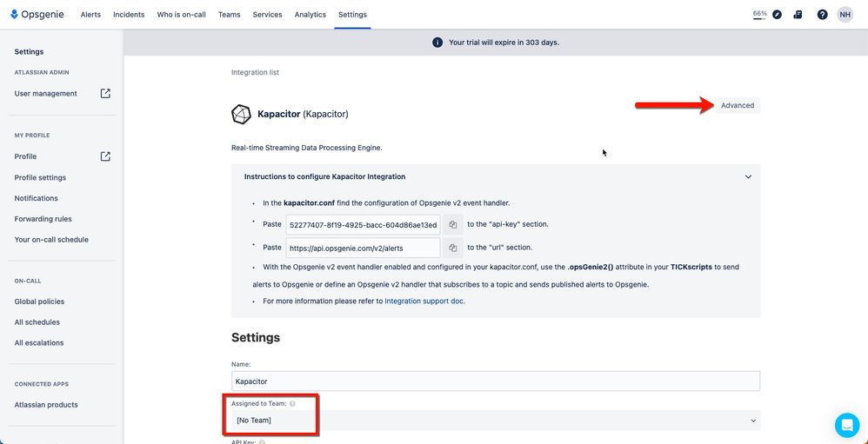Open the Alerts tab

click(90, 15)
